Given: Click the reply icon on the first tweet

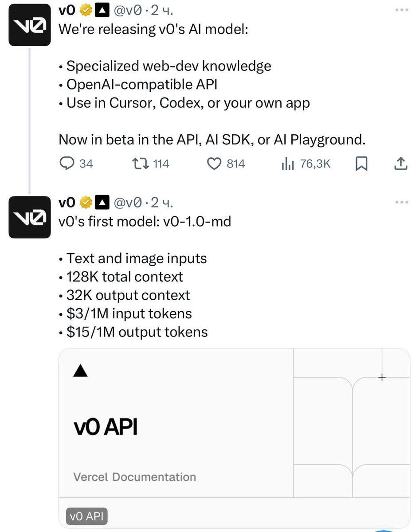Looking at the screenshot, I should pyautogui.click(x=67, y=164).
